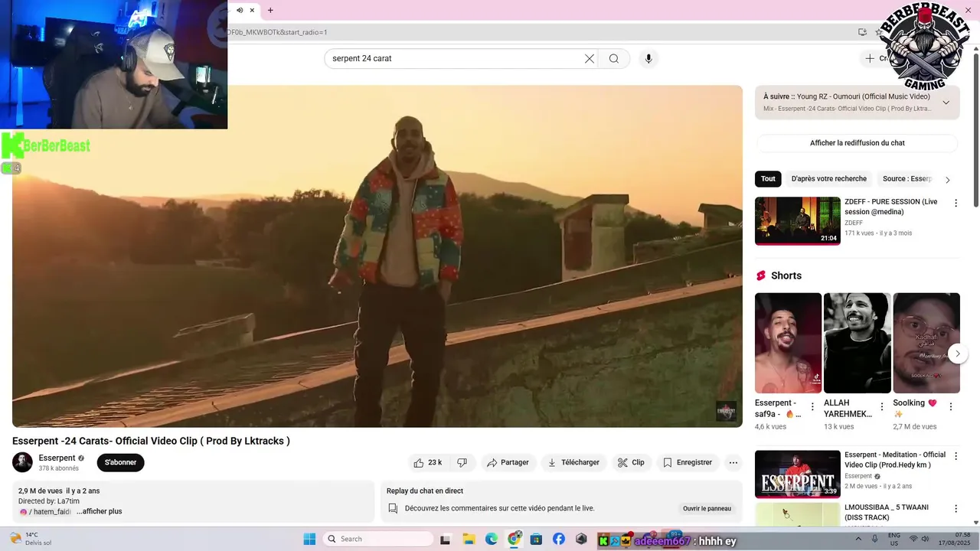Click the Partager share button
The height and width of the screenshot is (551, 980).
tap(508, 462)
